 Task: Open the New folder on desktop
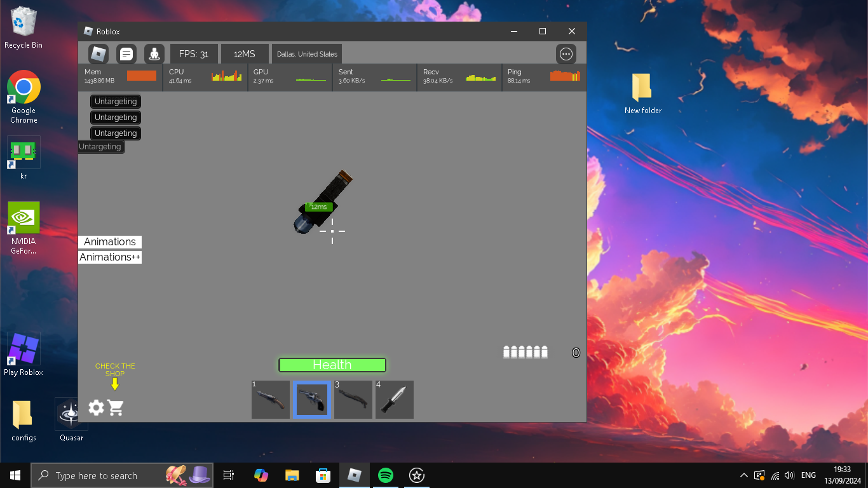coord(642,93)
